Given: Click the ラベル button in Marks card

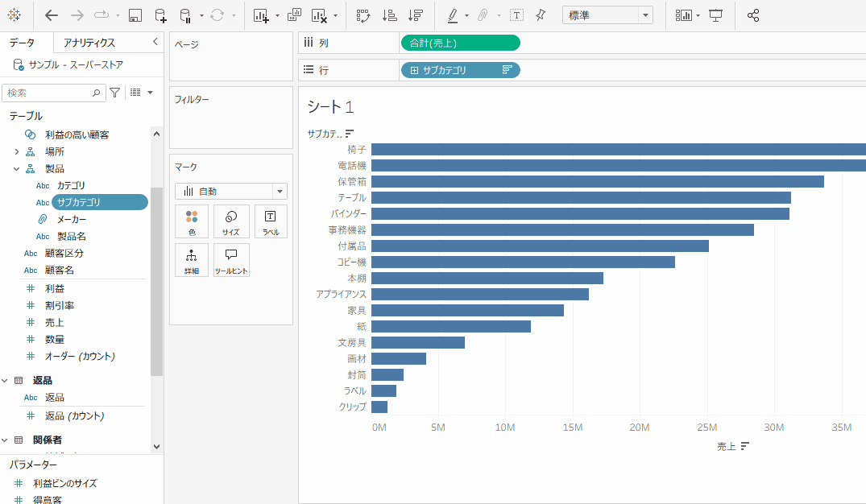Looking at the screenshot, I should coord(271,221).
